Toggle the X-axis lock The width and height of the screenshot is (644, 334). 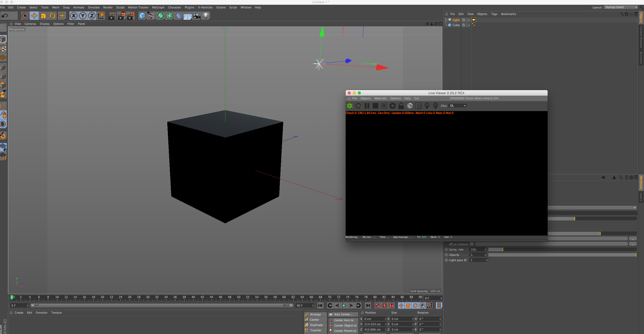click(x=73, y=16)
